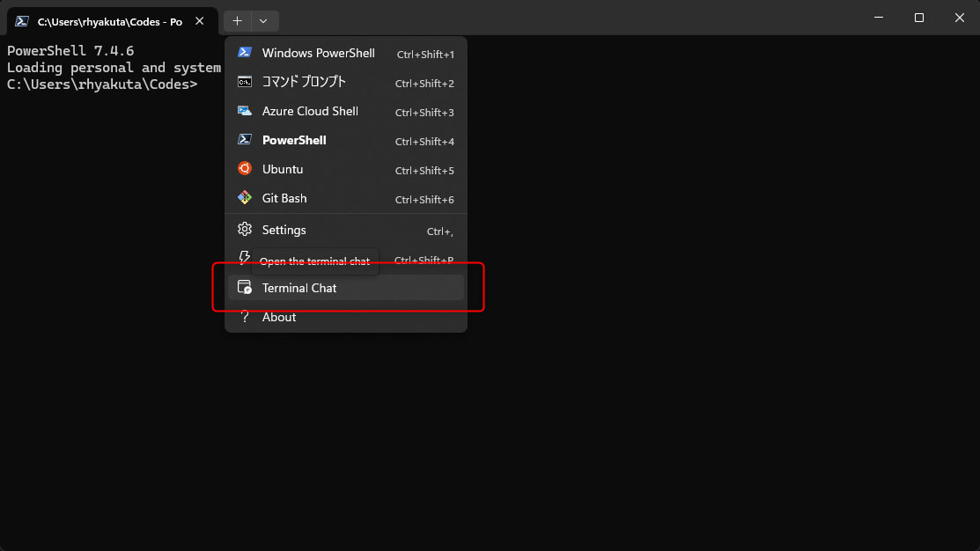Viewport: 980px width, 551px height.
Task: Close the Codes PowerShell tab
Action: coord(199,21)
